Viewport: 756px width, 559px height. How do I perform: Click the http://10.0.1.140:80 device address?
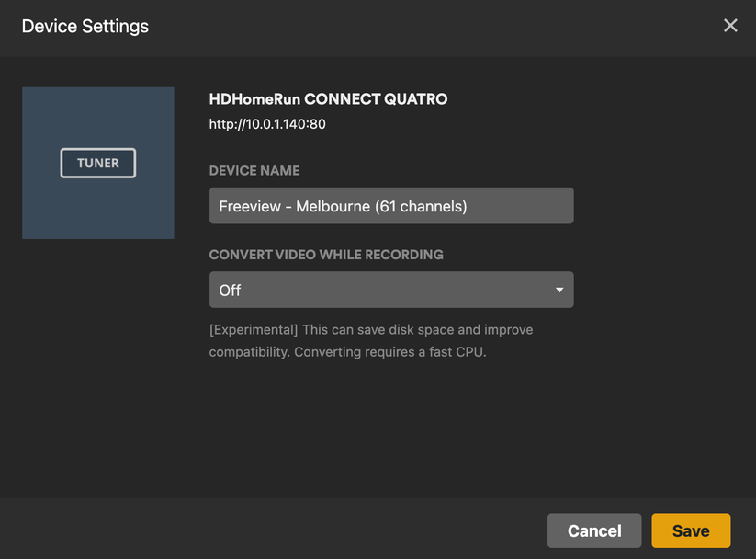pyautogui.click(x=267, y=124)
